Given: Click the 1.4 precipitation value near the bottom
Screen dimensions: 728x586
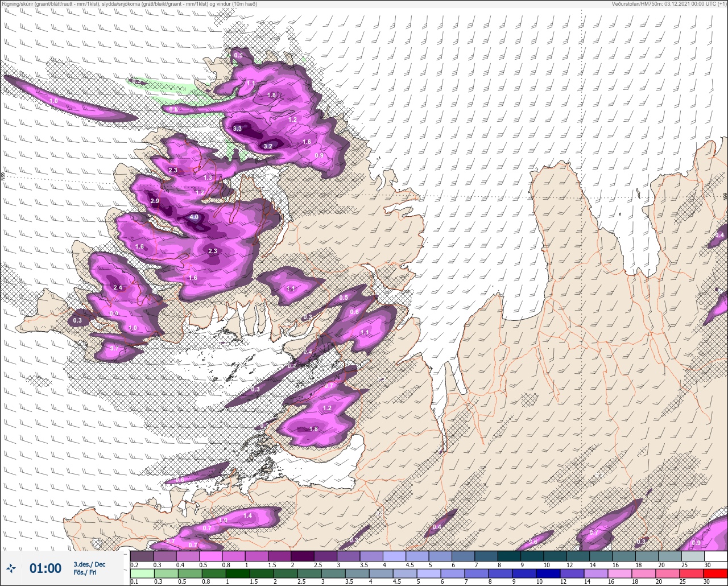Looking at the screenshot, I should click(247, 516).
